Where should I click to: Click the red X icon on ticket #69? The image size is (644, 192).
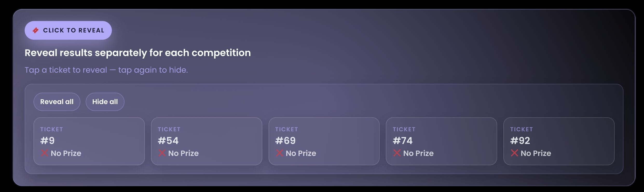click(279, 153)
